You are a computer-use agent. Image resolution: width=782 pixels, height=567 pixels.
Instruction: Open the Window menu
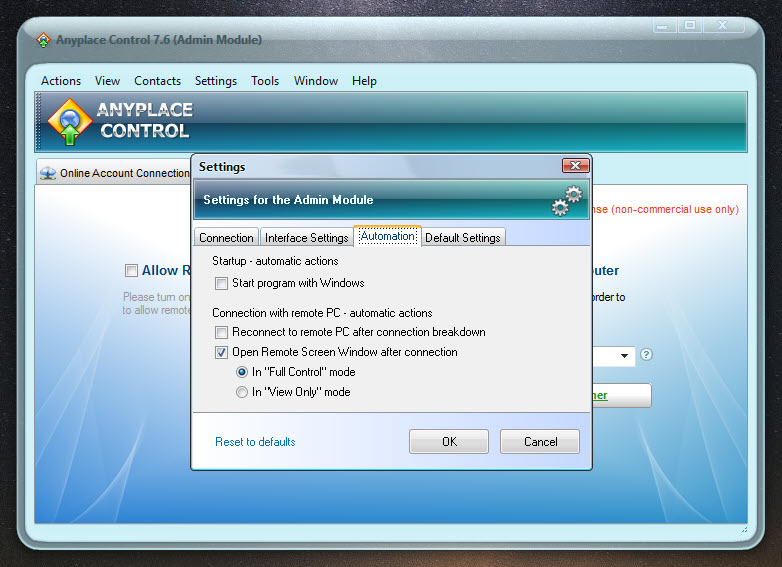pyautogui.click(x=316, y=81)
